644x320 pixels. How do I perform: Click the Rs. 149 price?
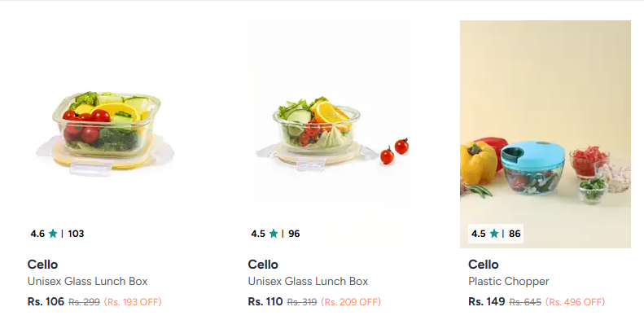pos(487,302)
